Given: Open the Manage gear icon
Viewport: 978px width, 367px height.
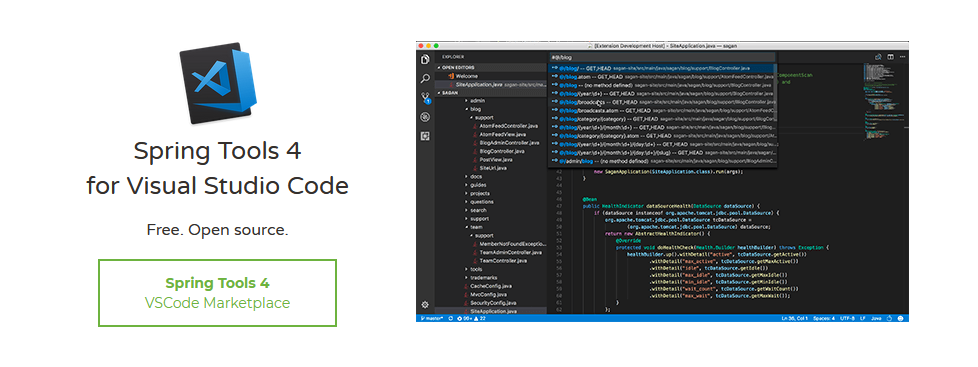Looking at the screenshot, I should click(425, 305).
